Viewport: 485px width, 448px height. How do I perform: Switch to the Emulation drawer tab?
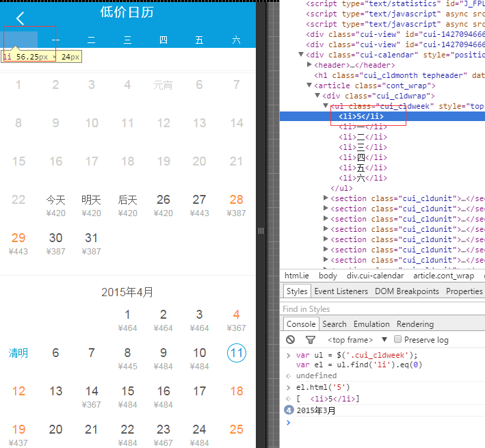coord(371,324)
